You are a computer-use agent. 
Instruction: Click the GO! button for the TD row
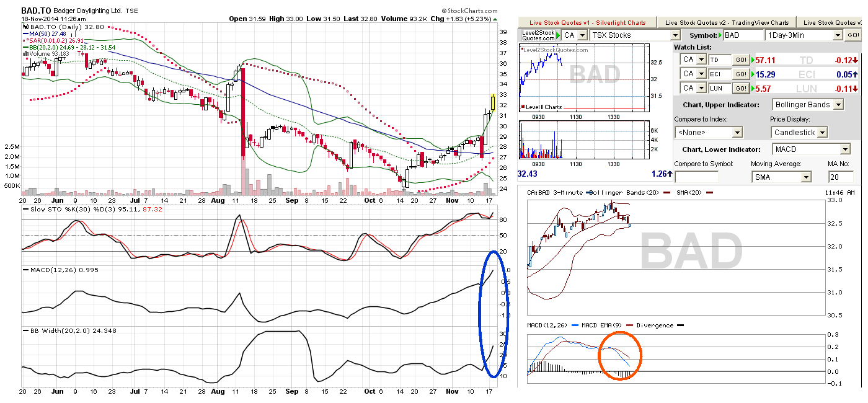click(x=740, y=60)
